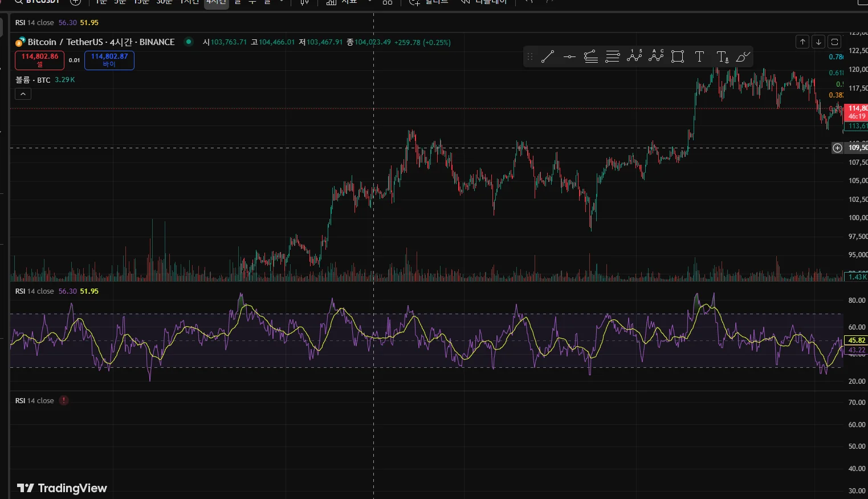
Task: Click the plus icon on price axis
Action: [x=837, y=148]
